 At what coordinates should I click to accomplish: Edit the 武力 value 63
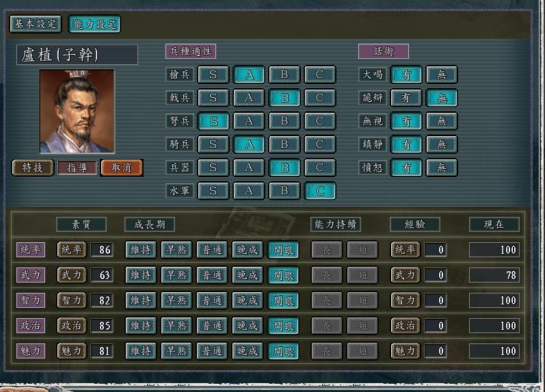[102, 275]
